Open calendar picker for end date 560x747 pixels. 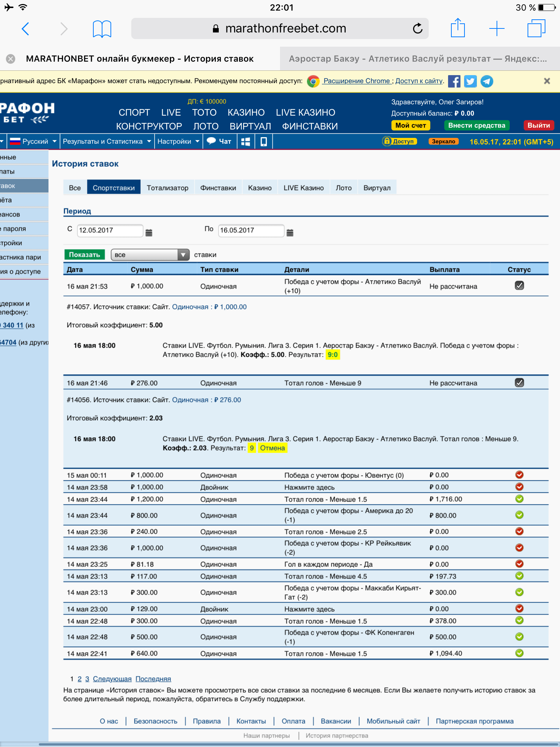290,233
